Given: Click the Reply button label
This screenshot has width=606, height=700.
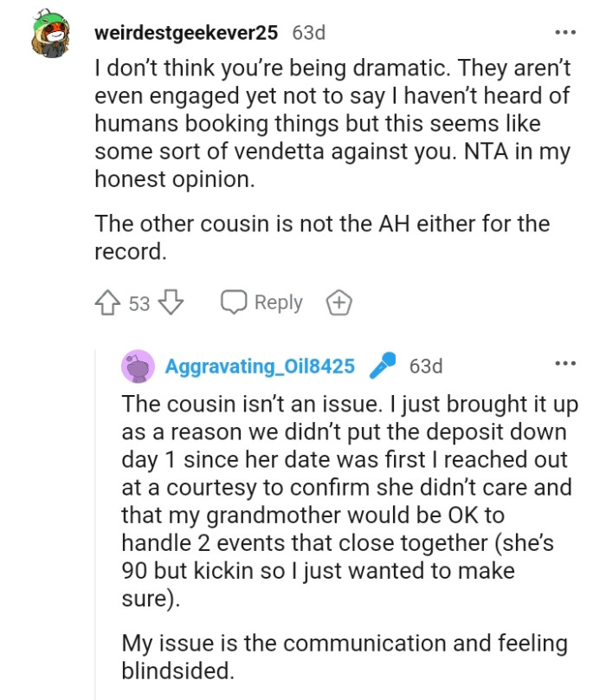Looking at the screenshot, I should (x=275, y=302).
